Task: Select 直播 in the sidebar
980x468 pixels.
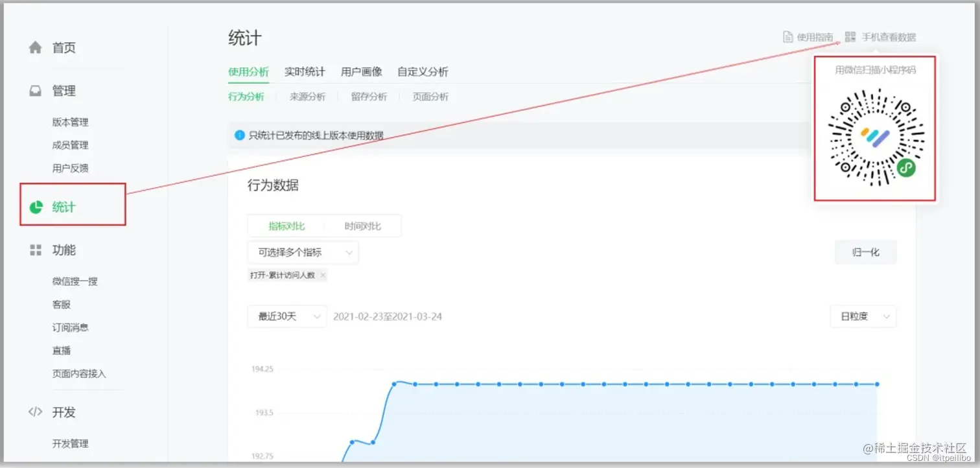Action: 62,351
